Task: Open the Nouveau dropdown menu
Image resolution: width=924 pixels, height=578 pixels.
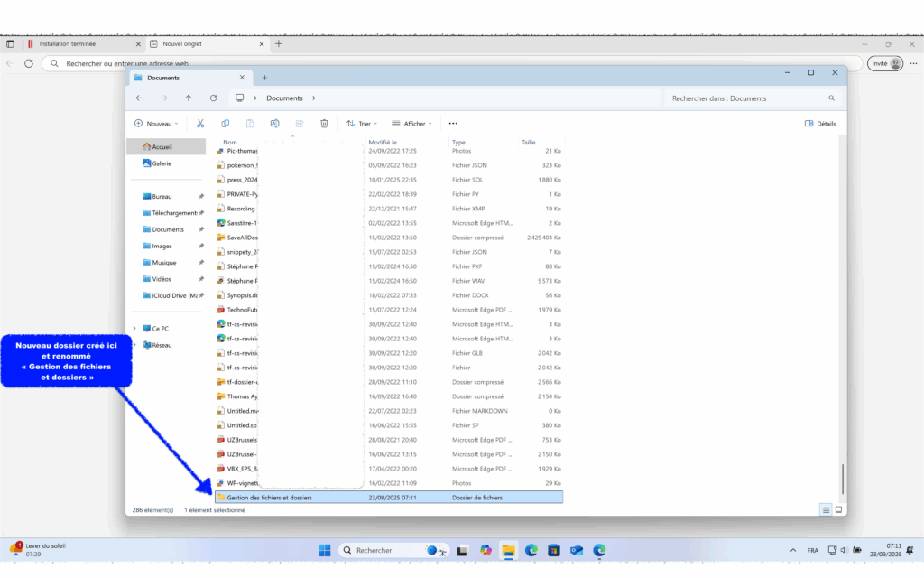Action: [x=156, y=124]
